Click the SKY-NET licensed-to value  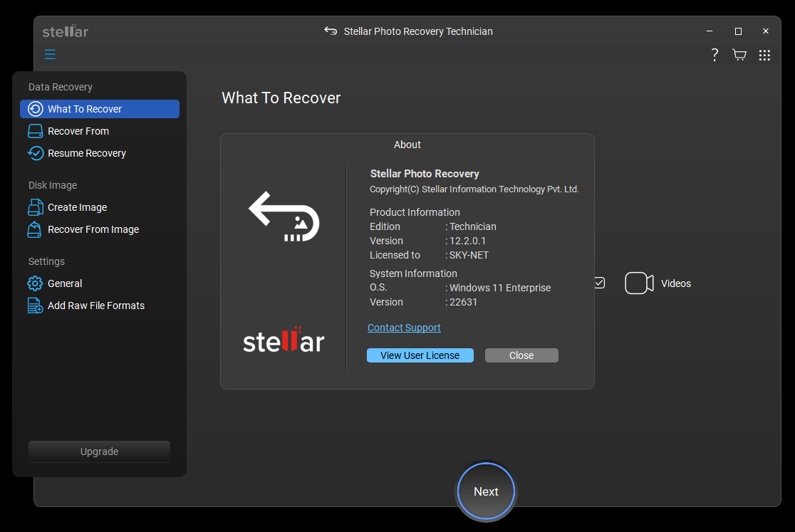click(x=469, y=255)
